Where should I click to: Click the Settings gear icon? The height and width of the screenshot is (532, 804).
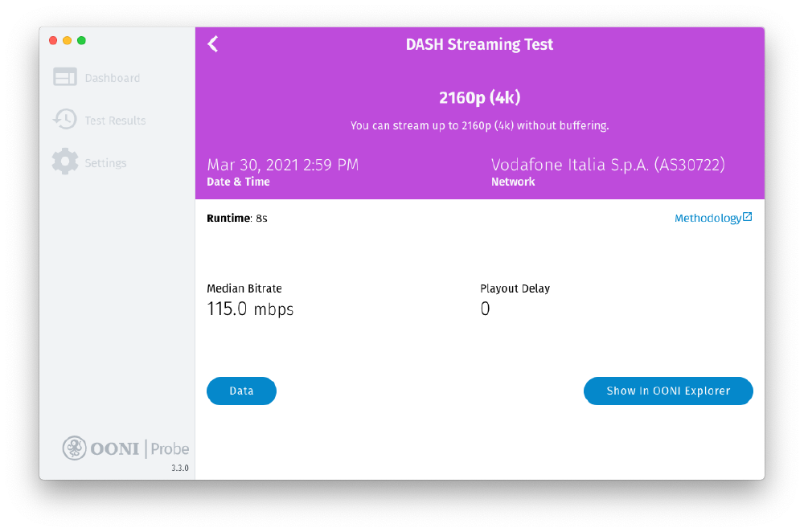(65, 162)
